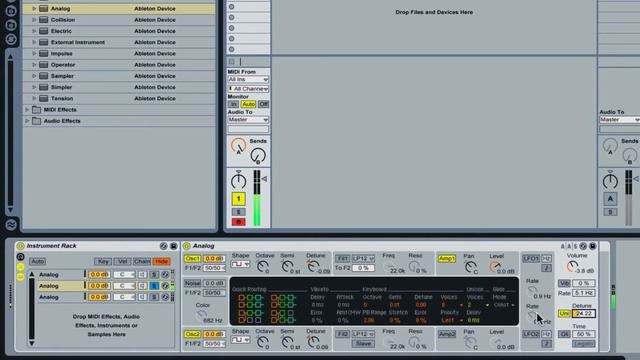Toggle Analog device activator
This screenshot has width=640, height=360.
pyautogui.click(x=187, y=246)
